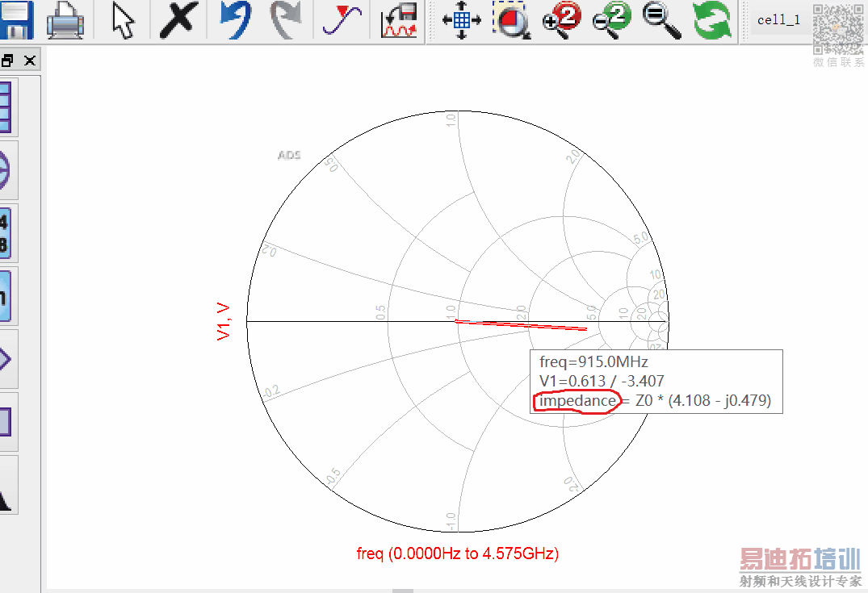Click the green refresh arrows icon
The width and height of the screenshot is (868, 593).
coord(712,20)
